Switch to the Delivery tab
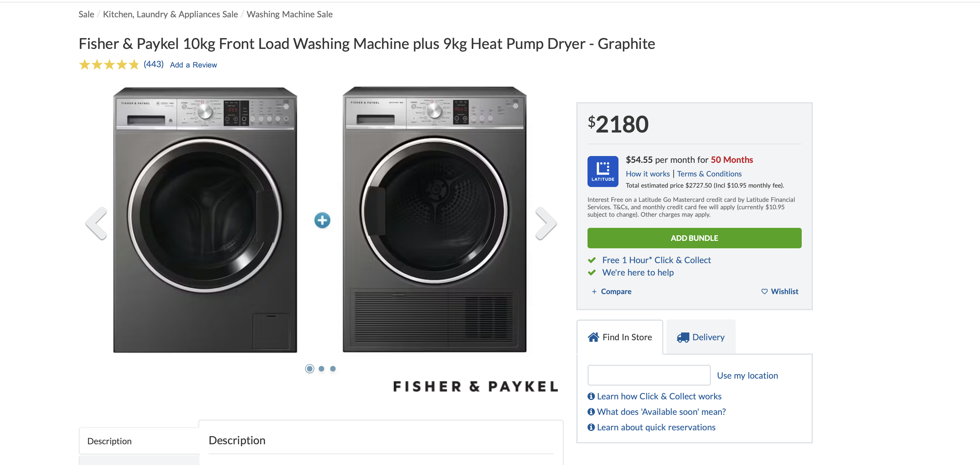Viewport: 980px width, 465px height. click(701, 337)
